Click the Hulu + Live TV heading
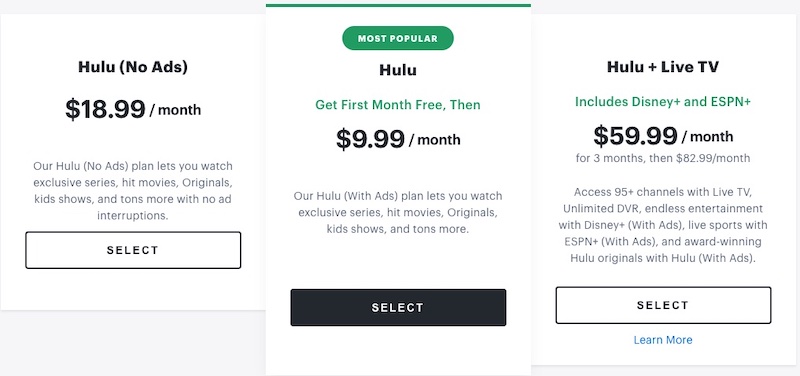800x376 pixels. pos(663,67)
